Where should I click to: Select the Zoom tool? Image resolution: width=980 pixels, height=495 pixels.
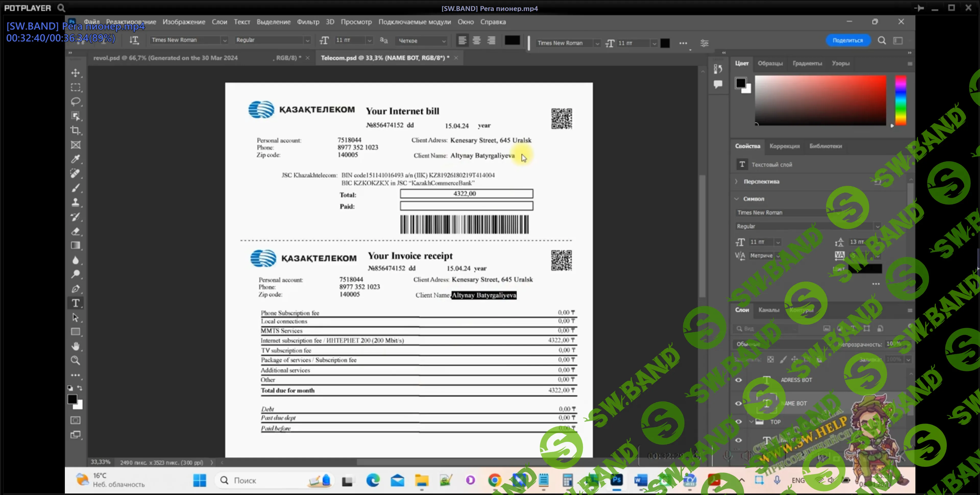click(x=75, y=361)
